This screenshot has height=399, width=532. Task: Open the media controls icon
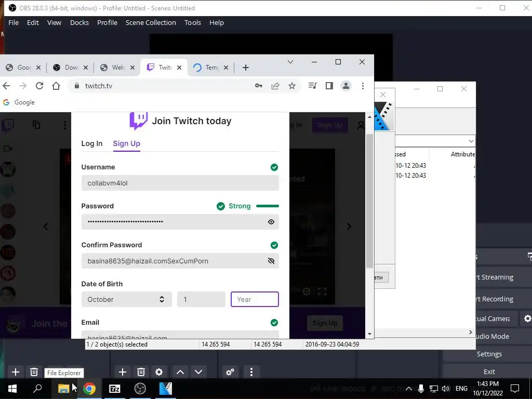point(312,86)
